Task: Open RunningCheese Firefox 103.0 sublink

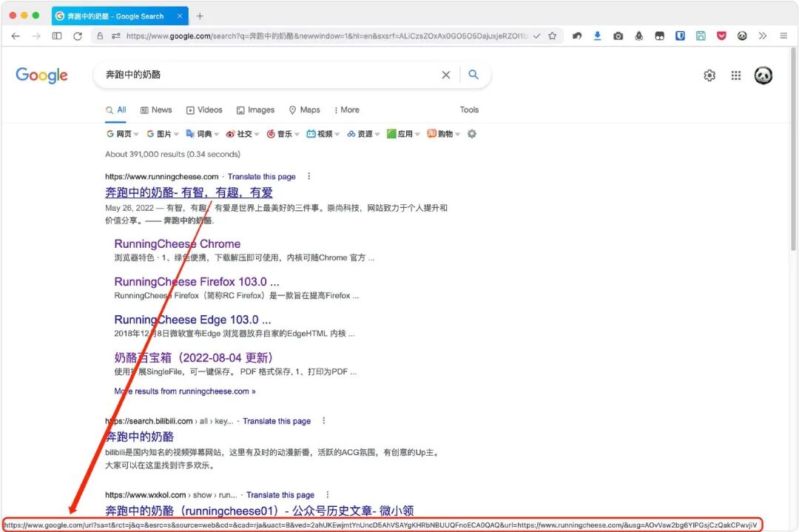Action: coord(197,282)
